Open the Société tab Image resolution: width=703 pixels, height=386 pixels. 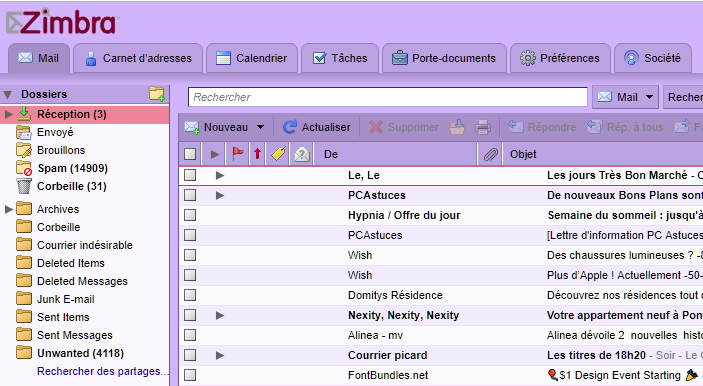652,58
